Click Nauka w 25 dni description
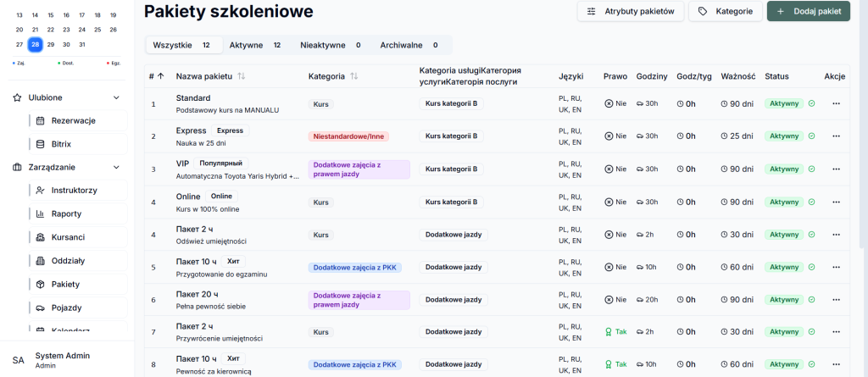Viewport: 868px width, 377px height. (200, 143)
